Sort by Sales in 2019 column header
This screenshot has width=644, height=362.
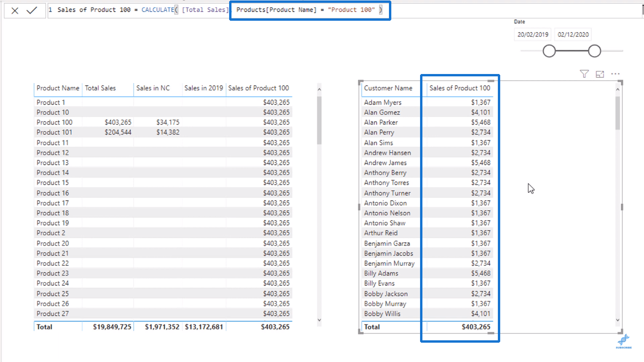point(204,88)
